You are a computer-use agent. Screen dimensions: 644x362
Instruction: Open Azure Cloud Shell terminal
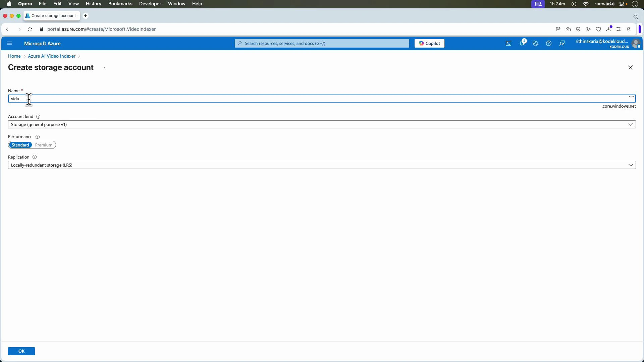[x=508, y=43]
